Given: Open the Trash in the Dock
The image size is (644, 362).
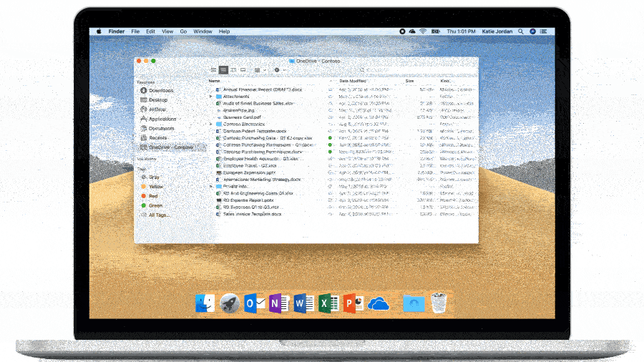Looking at the screenshot, I should pyautogui.click(x=439, y=303).
